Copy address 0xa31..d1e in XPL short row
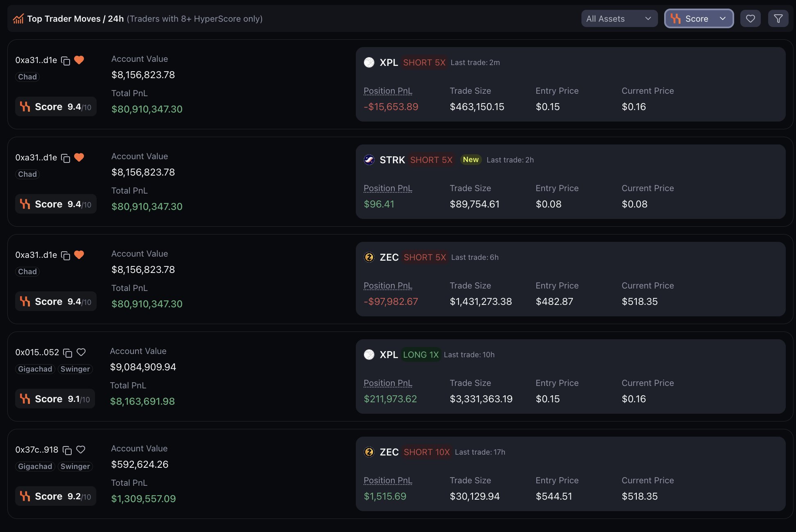 66,61
